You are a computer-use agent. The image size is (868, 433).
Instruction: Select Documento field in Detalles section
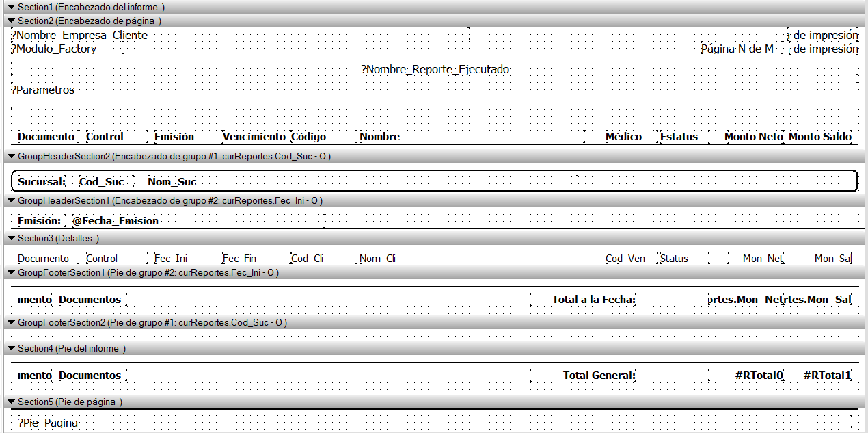(x=49, y=259)
